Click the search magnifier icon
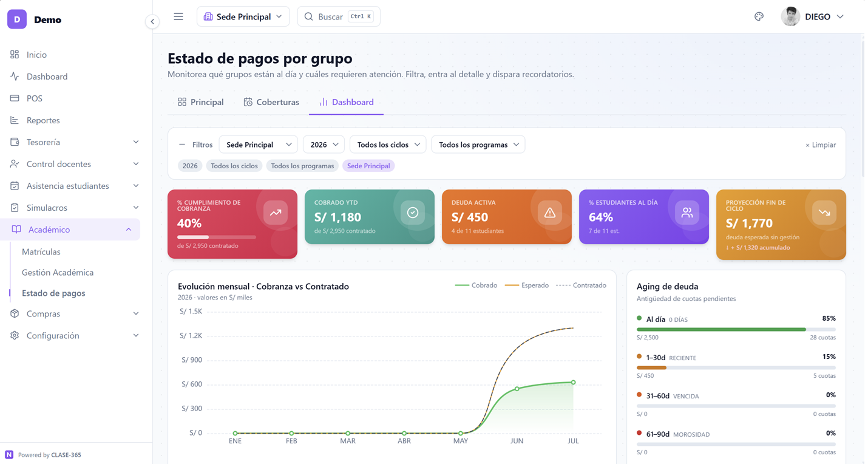This screenshot has width=868, height=464. (x=308, y=16)
